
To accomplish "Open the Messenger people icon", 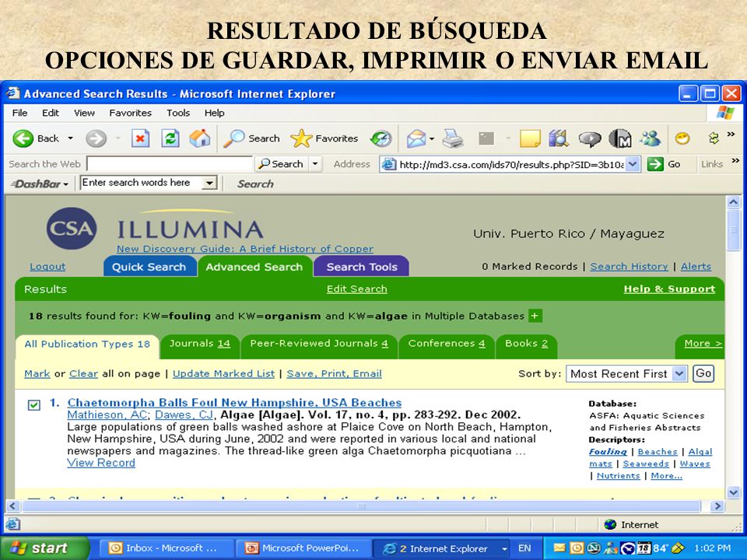I will tap(651, 138).
